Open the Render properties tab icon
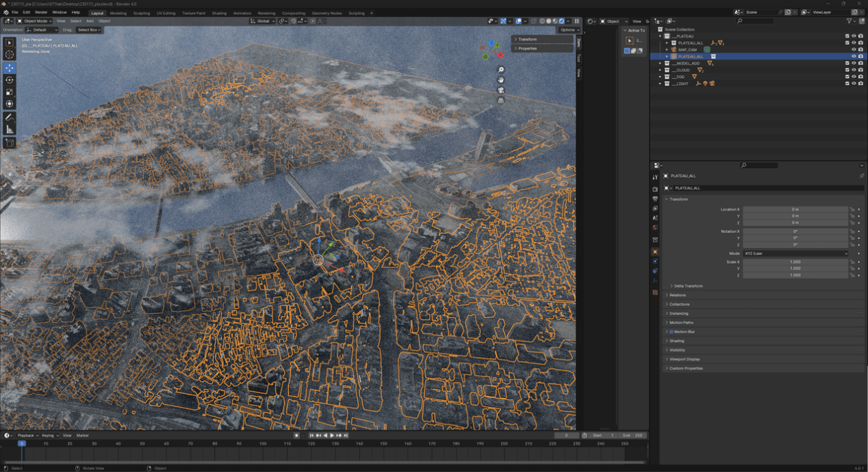The height and width of the screenshot is (472, 868). tap(655, 189)
